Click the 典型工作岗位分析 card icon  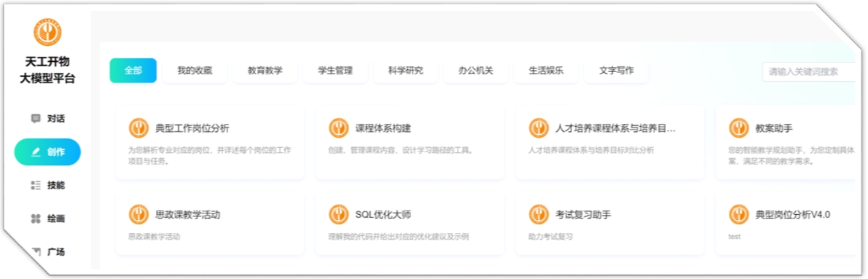[138, 128]
